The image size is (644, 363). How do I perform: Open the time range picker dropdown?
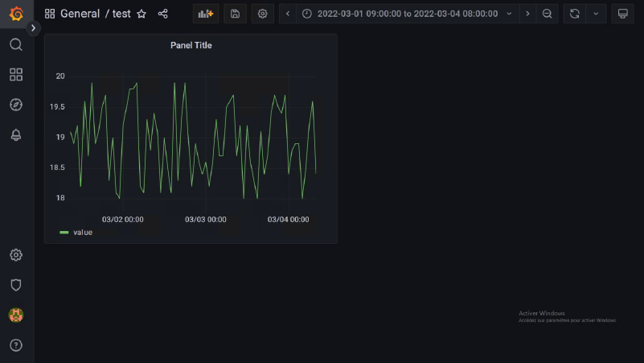pos(406,14)
